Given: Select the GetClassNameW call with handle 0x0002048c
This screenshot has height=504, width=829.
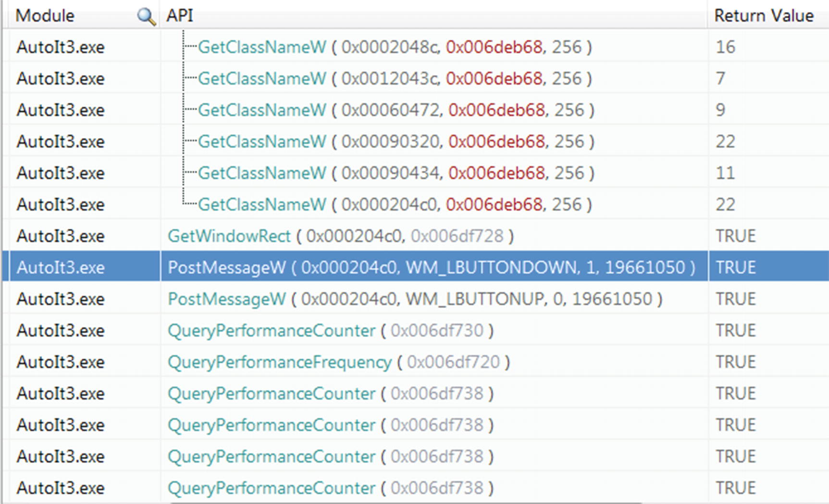Looking at the screenshot, I should click(x=394, y=47).
